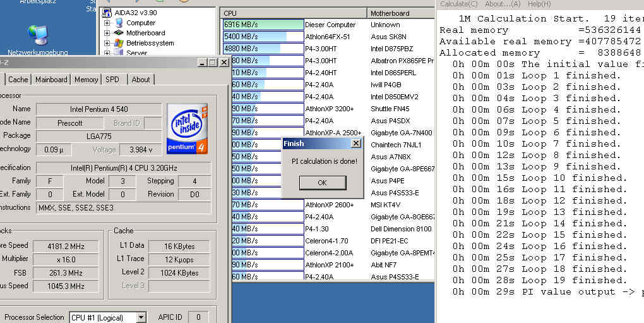Click the Code Name field Prescott
Viewport: 644px width, 323px height.
(x=70, y=123)
